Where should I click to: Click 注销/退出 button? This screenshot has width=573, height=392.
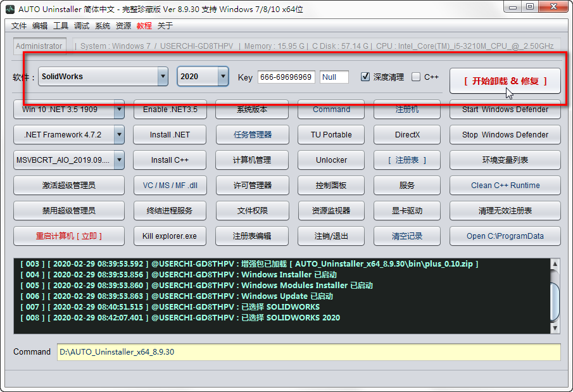click(331, 236)
